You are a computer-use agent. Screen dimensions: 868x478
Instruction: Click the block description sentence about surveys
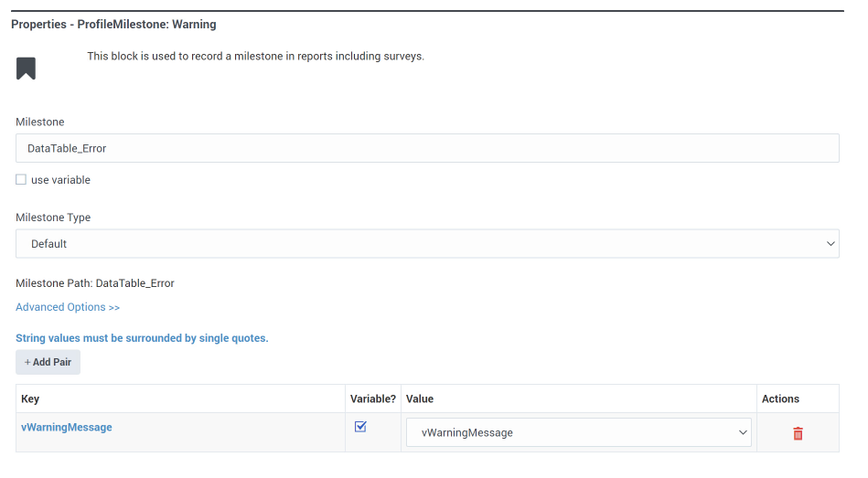pos(256,56)
